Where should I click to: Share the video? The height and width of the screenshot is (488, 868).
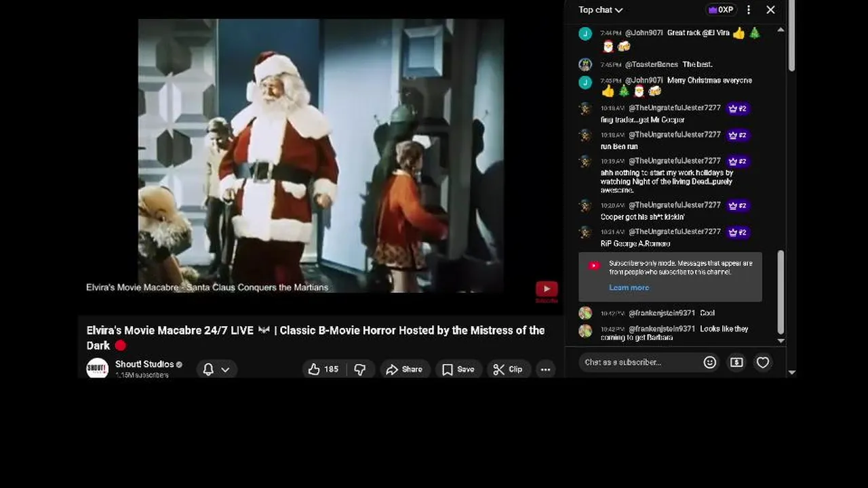click(404, 369)
